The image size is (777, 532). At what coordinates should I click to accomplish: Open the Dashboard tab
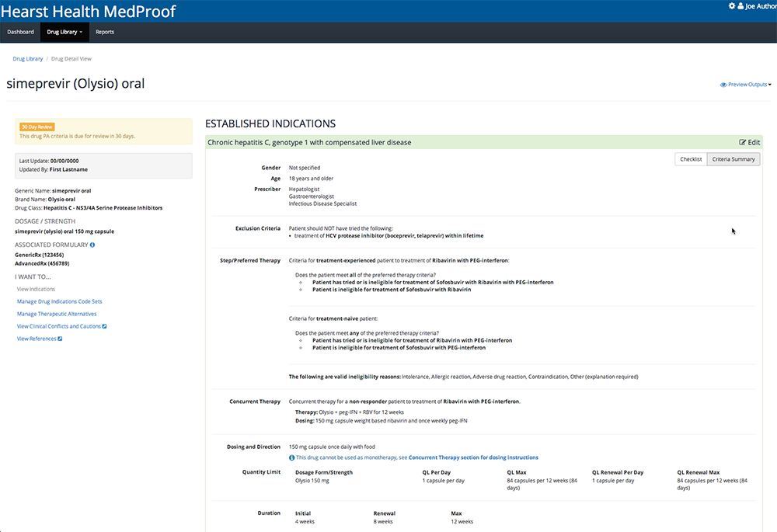click(x=20, y=32)
